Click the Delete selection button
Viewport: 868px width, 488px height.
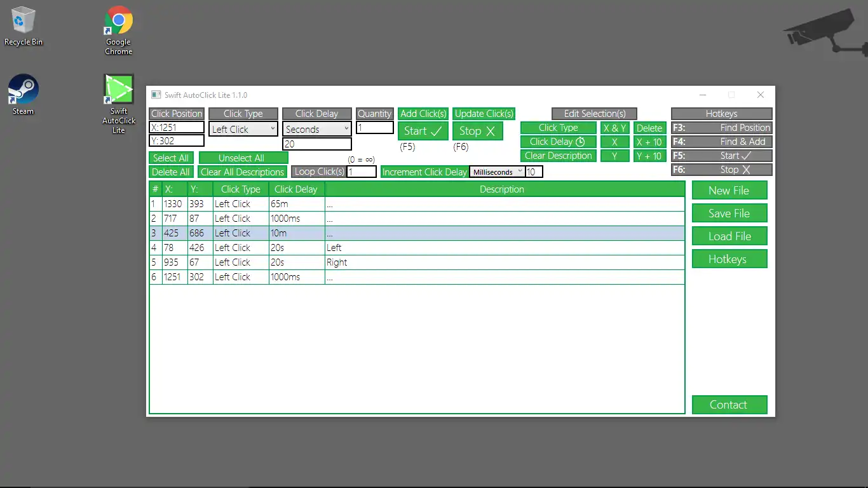click(x=649, y=128)
